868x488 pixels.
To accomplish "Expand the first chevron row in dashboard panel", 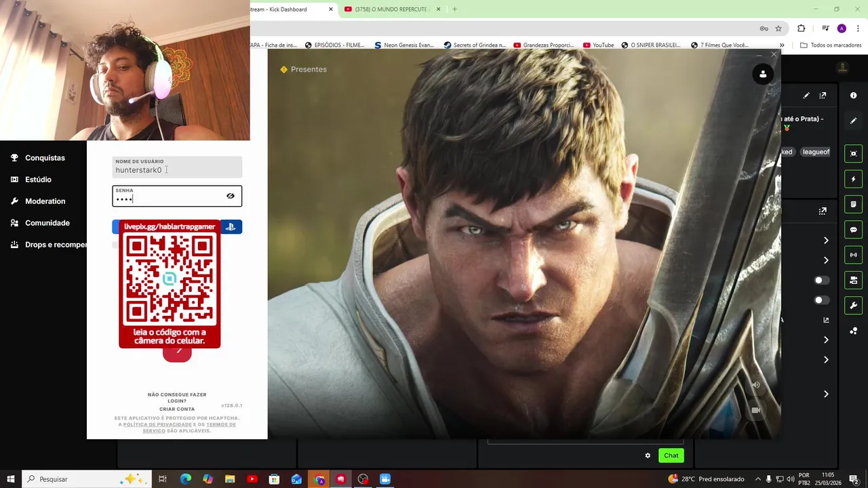I will point(826,240).
